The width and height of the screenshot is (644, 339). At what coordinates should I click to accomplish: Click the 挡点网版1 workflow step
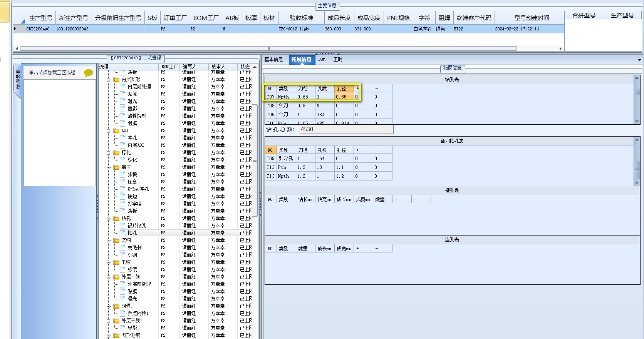point(138,314)
